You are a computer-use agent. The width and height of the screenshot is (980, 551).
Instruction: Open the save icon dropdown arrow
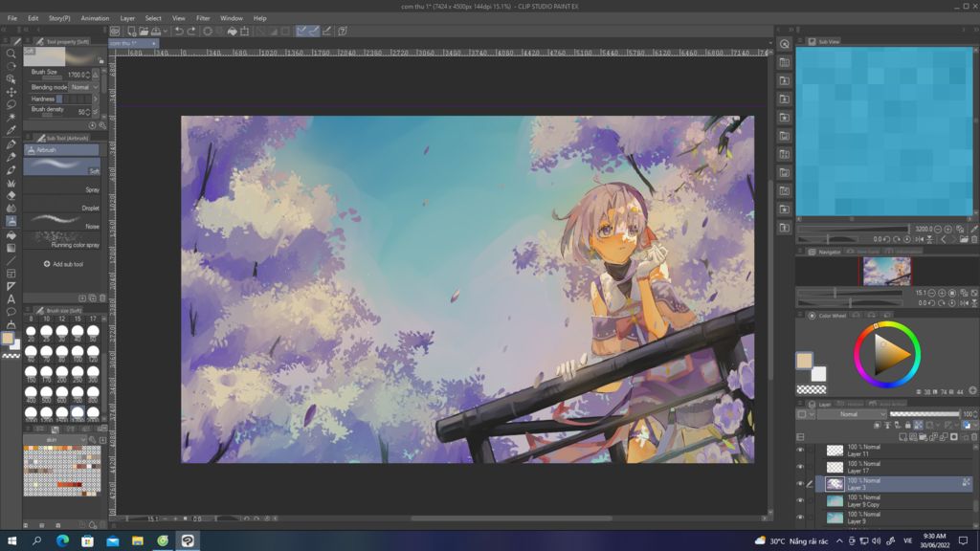(x=165, y=31)
